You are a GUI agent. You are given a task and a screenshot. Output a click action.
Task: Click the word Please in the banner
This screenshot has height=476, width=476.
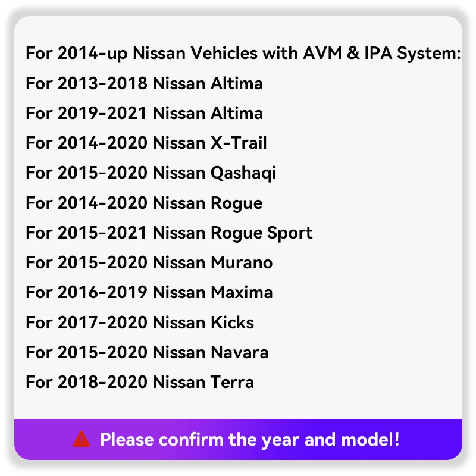click(x=127, y=439)
